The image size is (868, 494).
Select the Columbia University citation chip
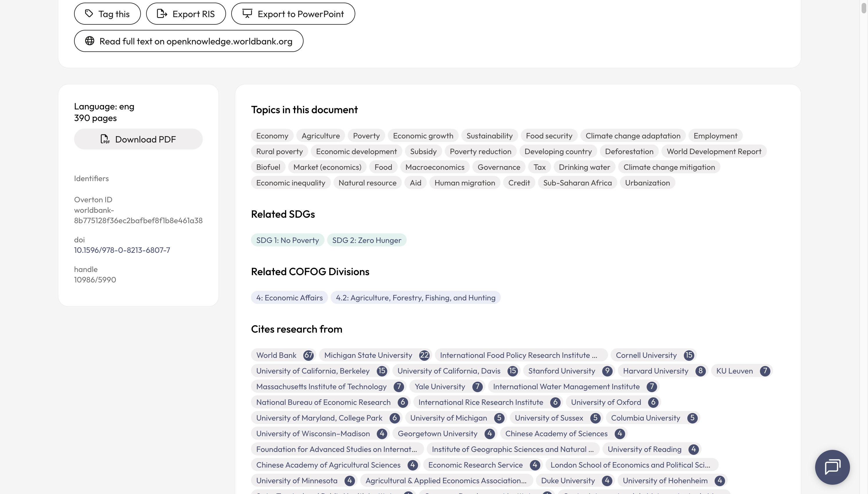(653, 418)
